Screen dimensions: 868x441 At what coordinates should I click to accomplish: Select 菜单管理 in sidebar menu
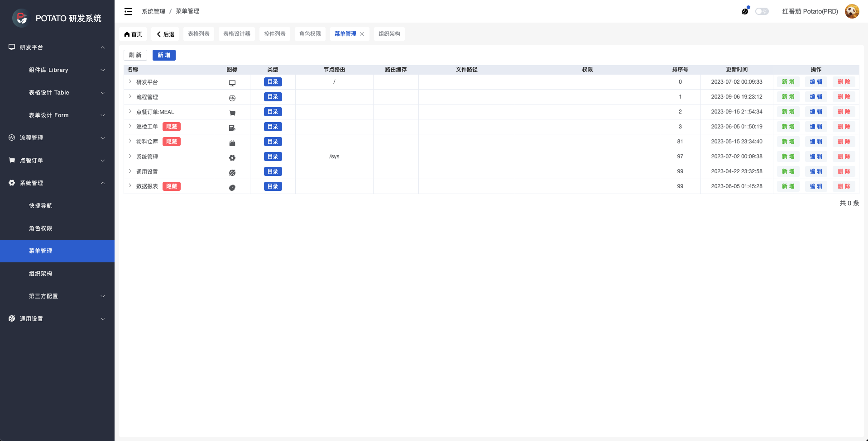[x=57, y=251]
